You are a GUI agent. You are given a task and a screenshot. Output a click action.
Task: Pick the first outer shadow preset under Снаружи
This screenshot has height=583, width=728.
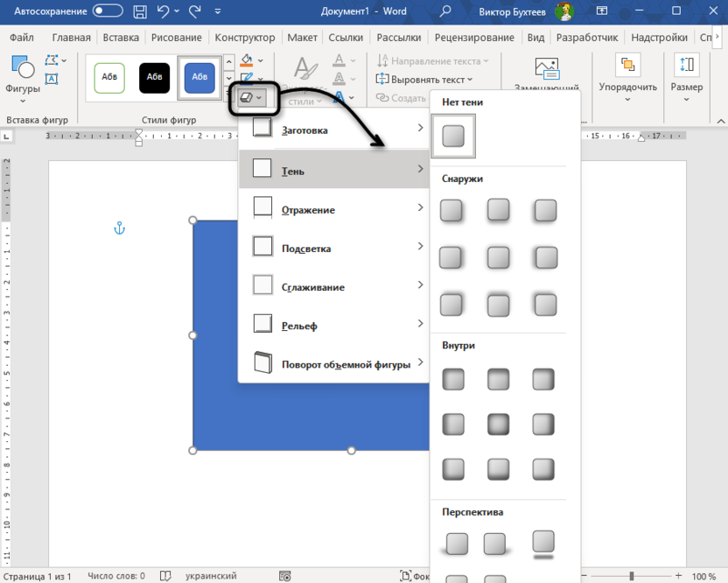[x=451, y=210]
